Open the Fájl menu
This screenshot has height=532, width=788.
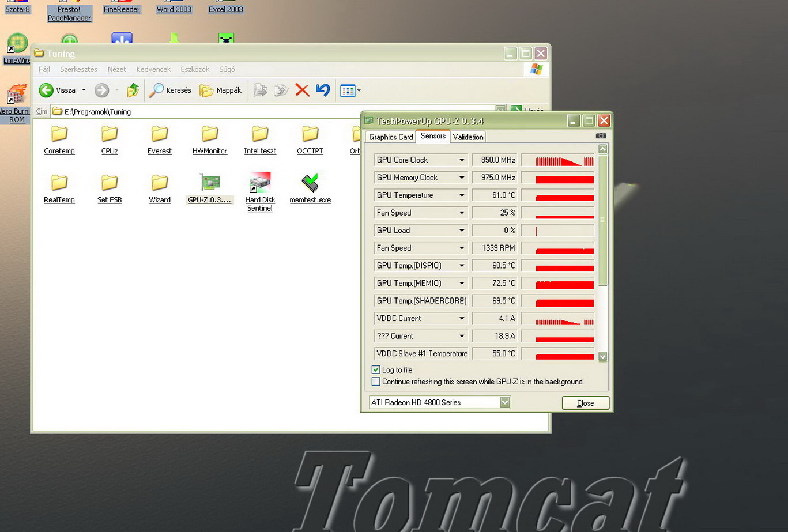pyautogui.click(x=44, y=69)
